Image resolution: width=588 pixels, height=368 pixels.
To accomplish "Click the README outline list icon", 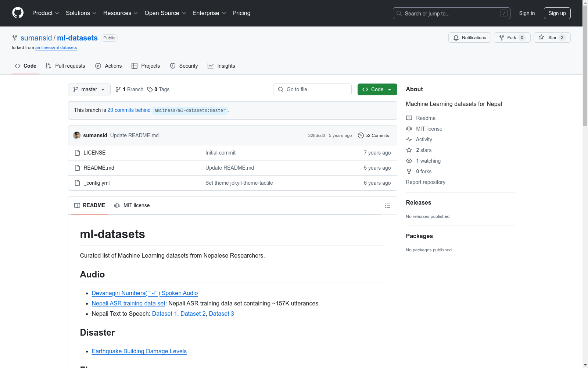I will [387, 206].
